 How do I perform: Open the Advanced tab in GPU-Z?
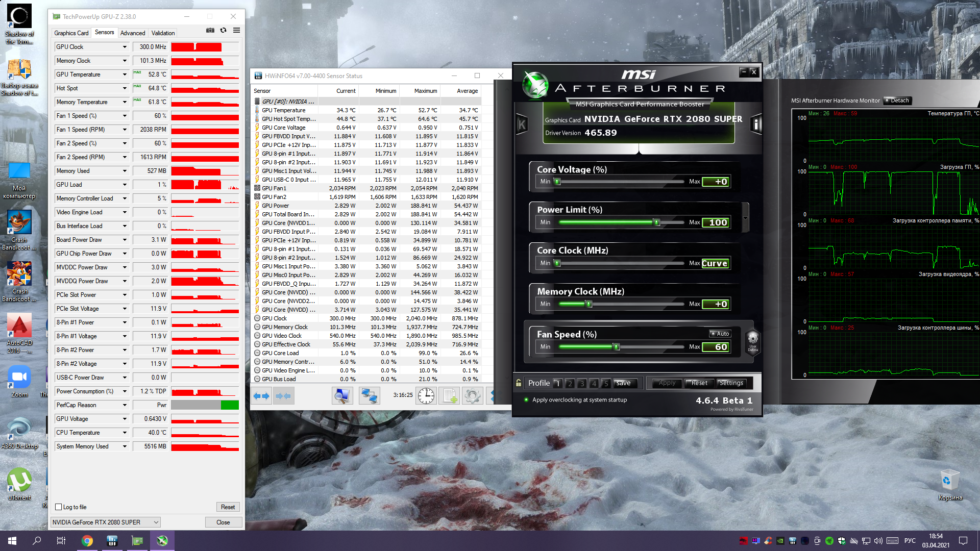point(133,33)
